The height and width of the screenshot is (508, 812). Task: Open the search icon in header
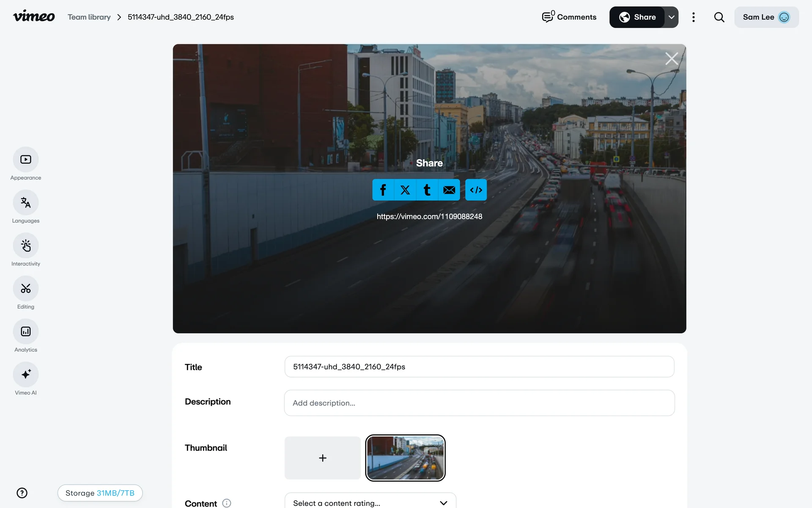(719, 17)
